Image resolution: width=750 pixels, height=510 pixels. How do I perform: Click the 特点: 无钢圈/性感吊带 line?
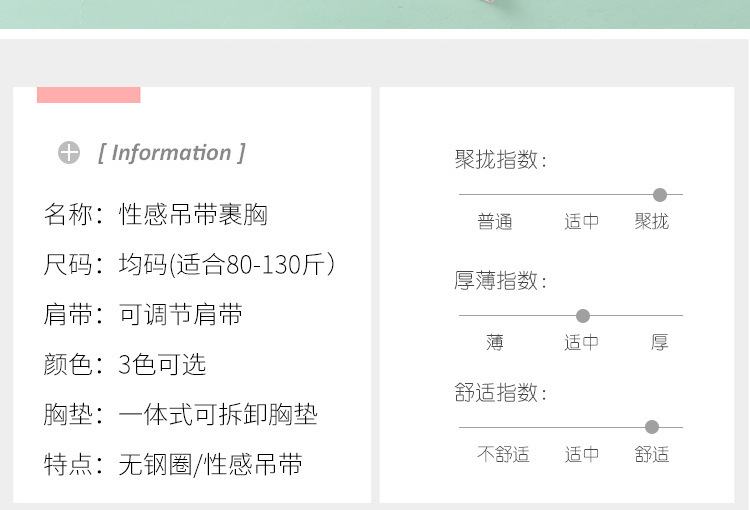pos(173,464)
